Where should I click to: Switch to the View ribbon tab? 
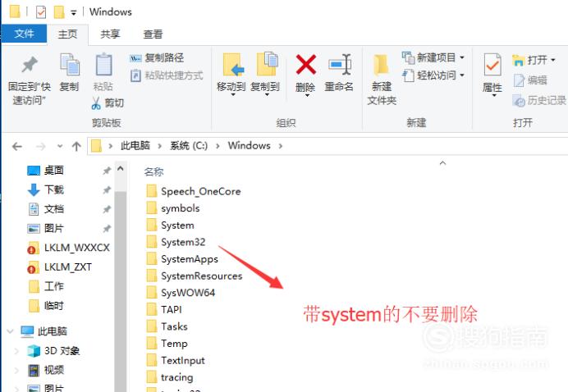(x=153, y=34)
